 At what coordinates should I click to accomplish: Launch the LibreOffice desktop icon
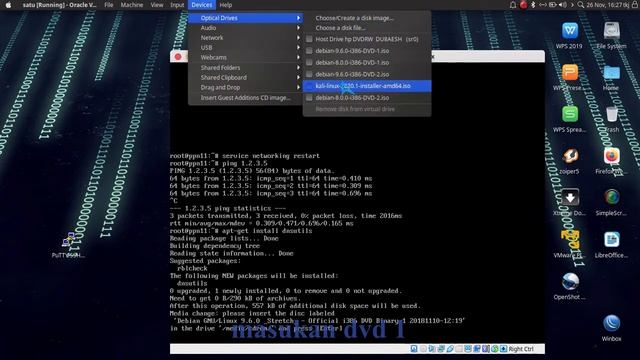[x=611, y=240]
